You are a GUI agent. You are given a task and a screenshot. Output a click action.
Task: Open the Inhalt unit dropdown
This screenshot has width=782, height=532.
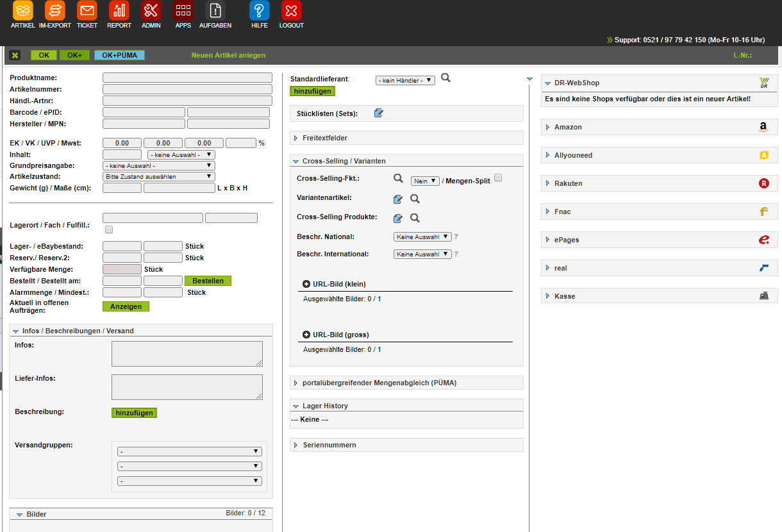pyautogui.click(x=181, y=154)
